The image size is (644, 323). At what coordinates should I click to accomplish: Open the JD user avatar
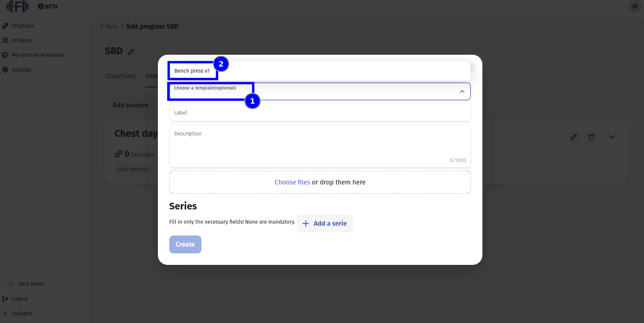635,6
